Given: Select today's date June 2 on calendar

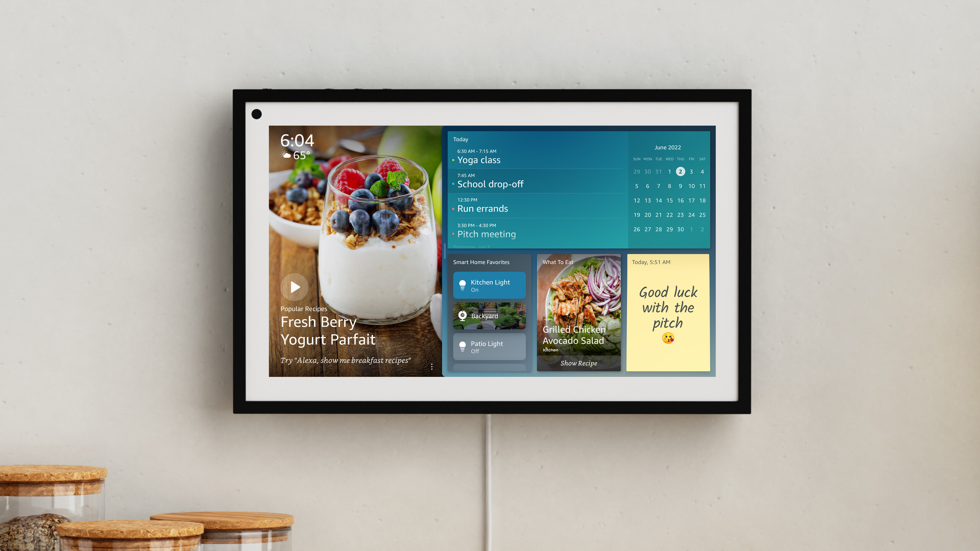Looking at the screenshot, I should click(x=681, y=171).
